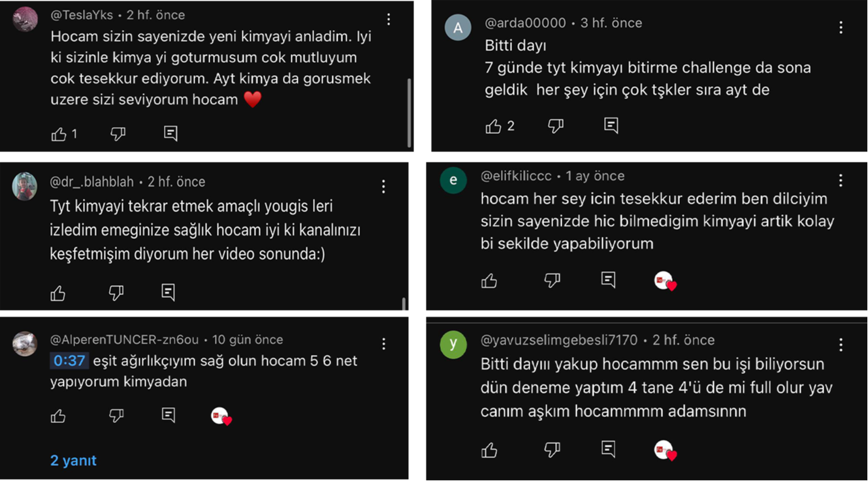Reply to the @yavuzselimgebesli7170 comment
This screenshot has height=481, width=868.
(x=608, y=449)
